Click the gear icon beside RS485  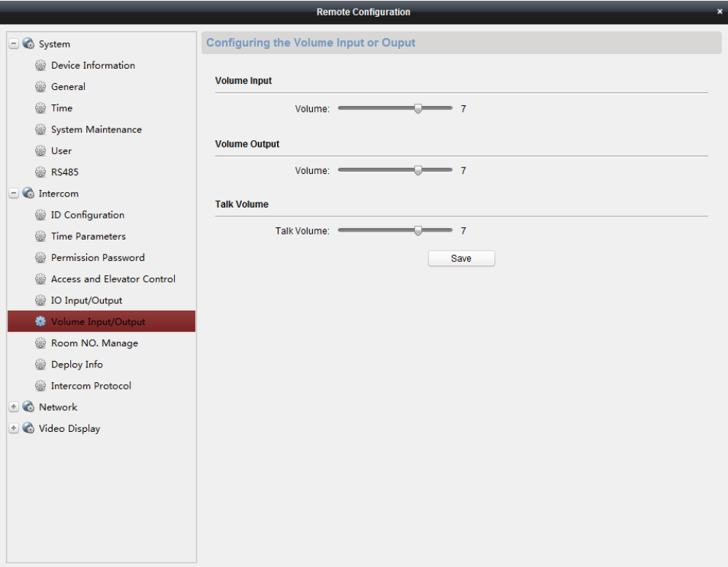[40, 172]
